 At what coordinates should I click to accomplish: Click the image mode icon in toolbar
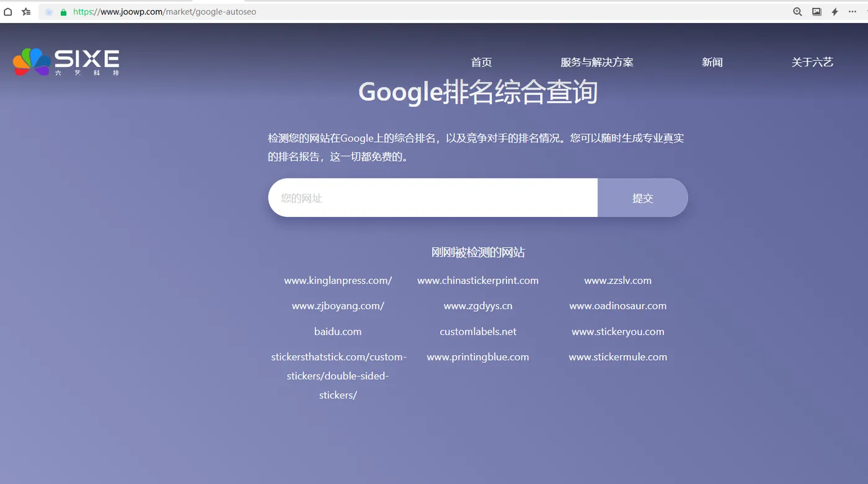click(x=817, y=12)
